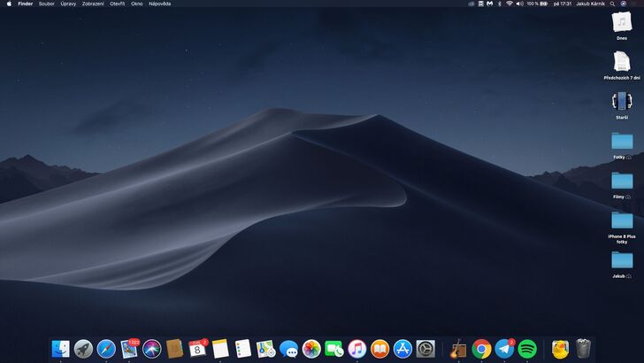Open Contacts book icon in dock
644x363 pixels.
(174, 349)
